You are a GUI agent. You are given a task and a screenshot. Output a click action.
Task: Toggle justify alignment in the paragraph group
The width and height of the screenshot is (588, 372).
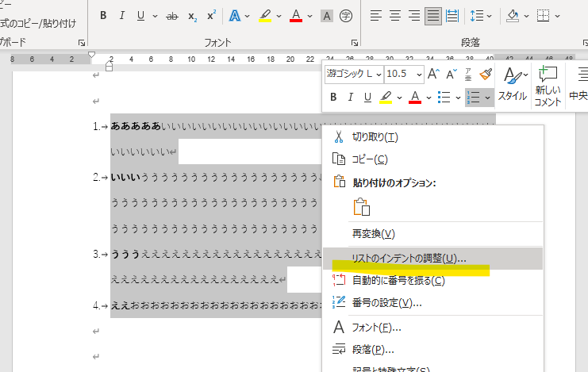click(432, 16)
